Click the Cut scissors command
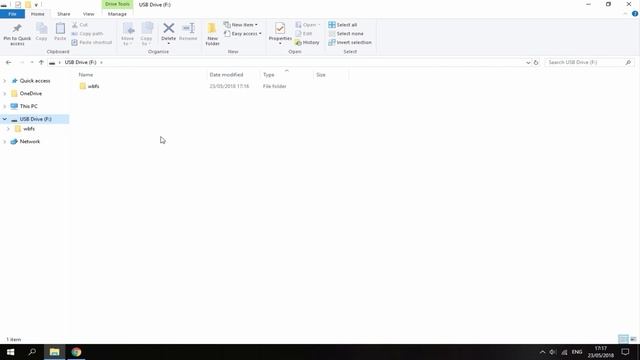Viewport: 640px width, 360px height. pos(80,25)
